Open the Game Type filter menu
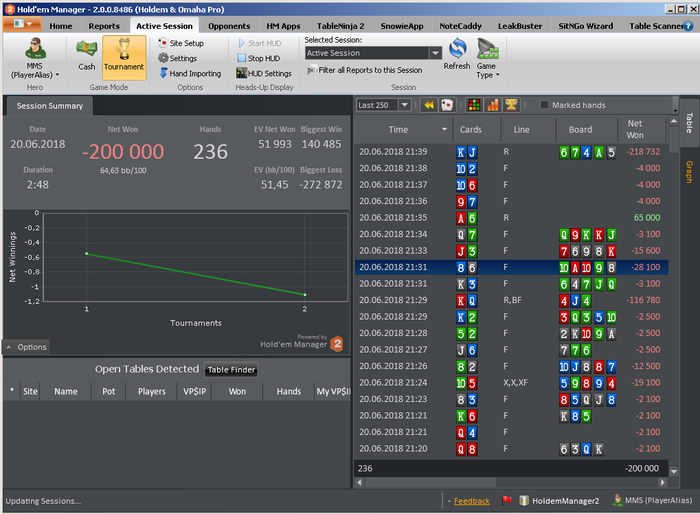The width and height of the screenshot is (700, 514). (488, 59)
